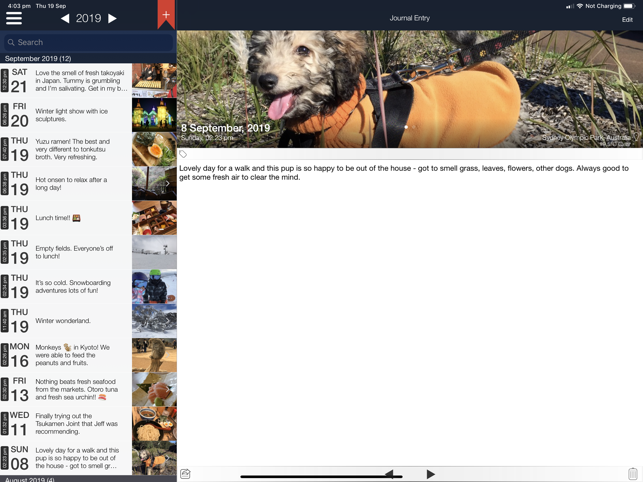This screenshot has height=482, width=643.
Task: Open the hamburger menu icon
Action: (14, 18)
